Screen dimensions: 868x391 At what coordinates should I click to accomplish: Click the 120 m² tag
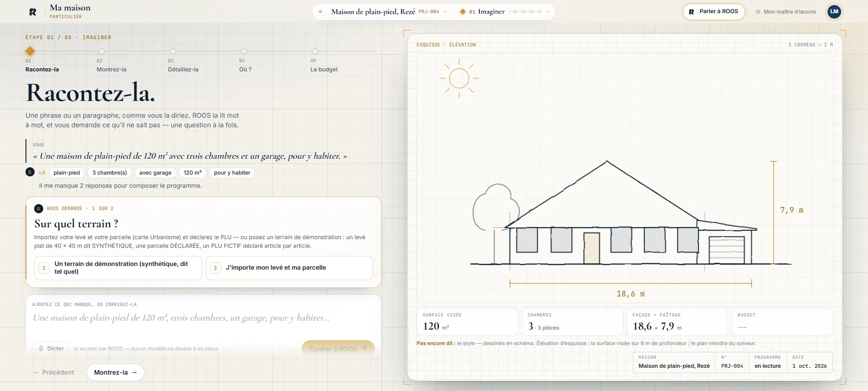coord(192,173)
